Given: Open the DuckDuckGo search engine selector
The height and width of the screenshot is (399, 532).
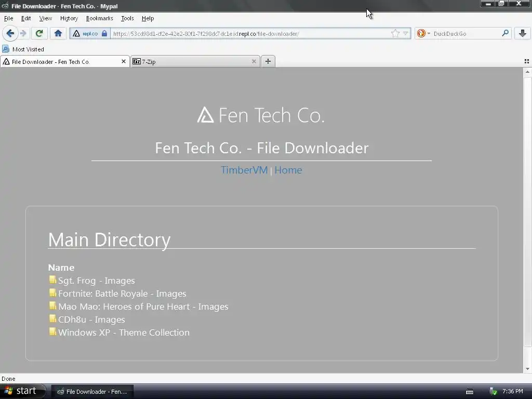Looking at the screenshot, I should [x=423, y=34].
